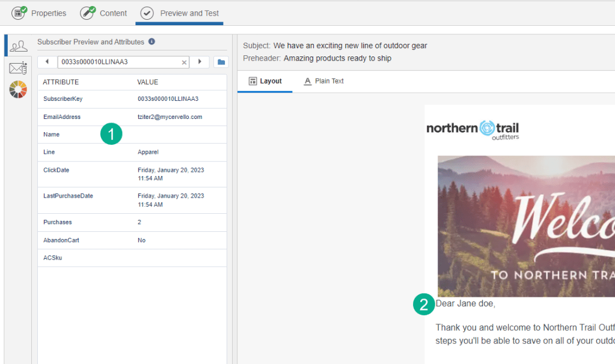
Task: Select the Name attribute row
Action: pos(132,135)
